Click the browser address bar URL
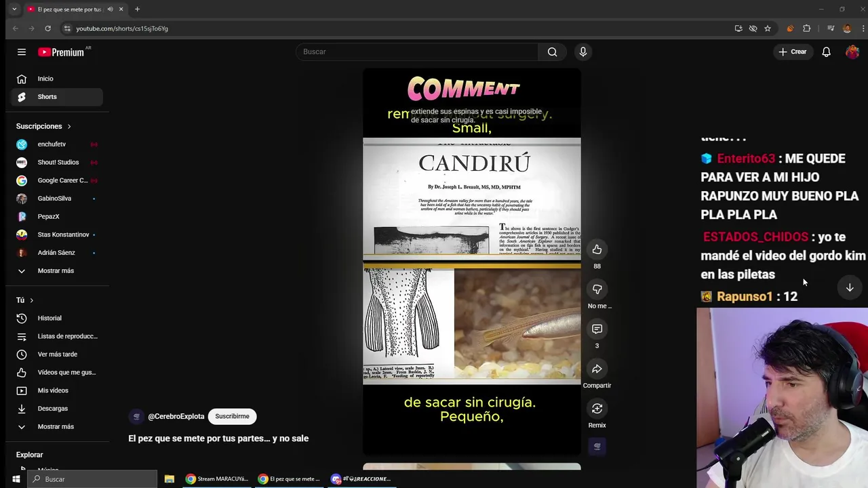 tap(122, 28)
